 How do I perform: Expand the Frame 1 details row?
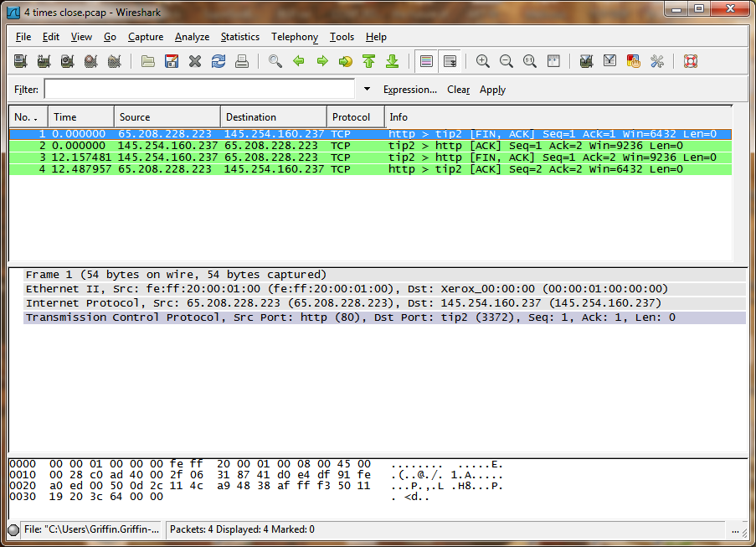point(385,275)
